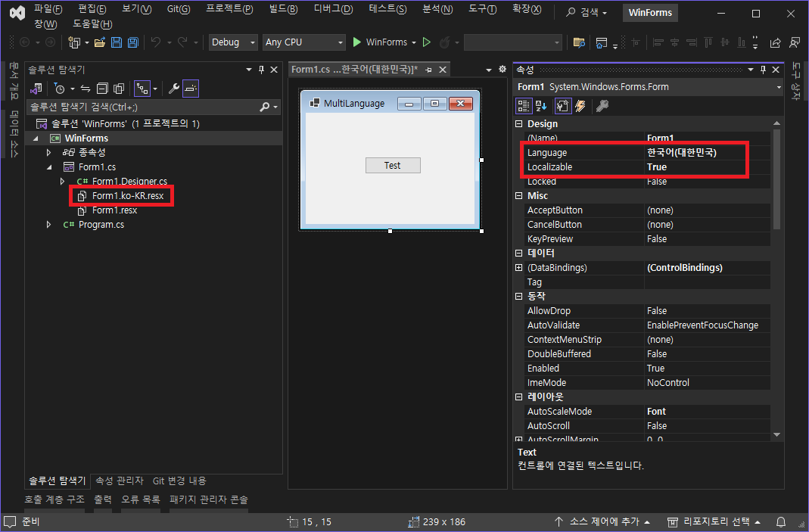Switch Solution Explorer views using VS icon
The width and height of the screenshot is (809, 532).
[36, 89]
